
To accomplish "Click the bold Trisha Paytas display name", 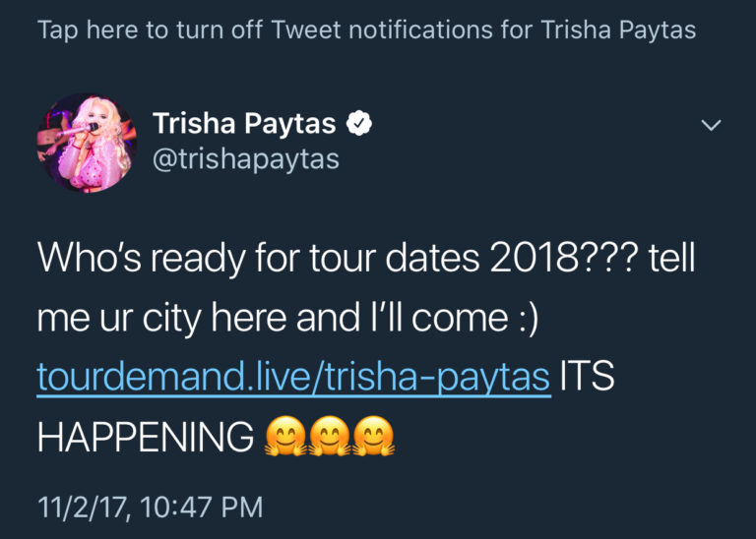I will pyautogui.click(x=244, y=125).
